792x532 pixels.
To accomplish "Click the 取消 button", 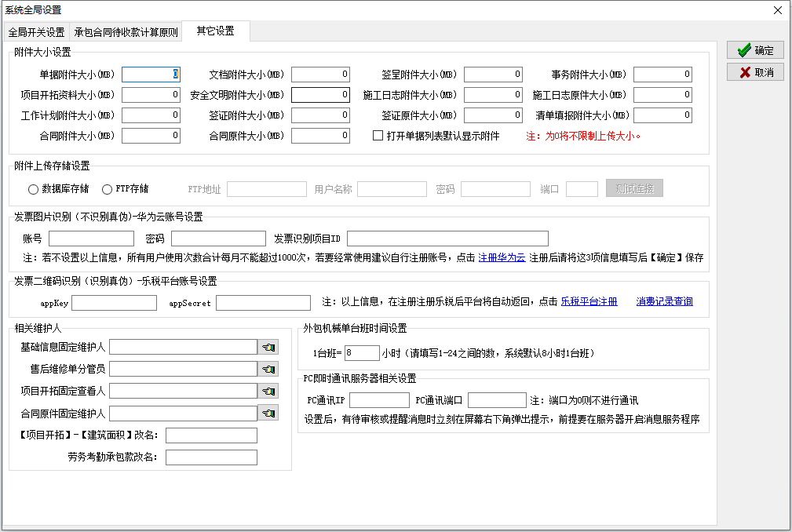I will coord(755,72).
